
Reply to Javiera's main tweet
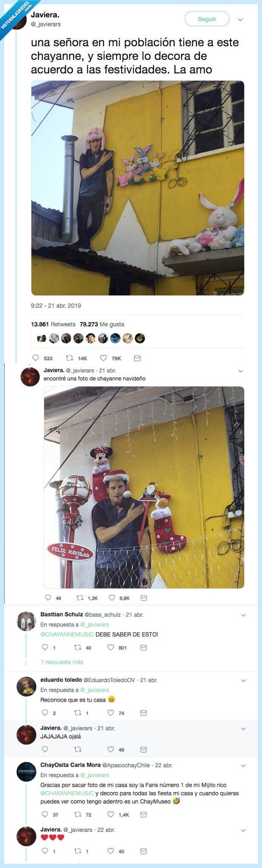tap(34, 358)
